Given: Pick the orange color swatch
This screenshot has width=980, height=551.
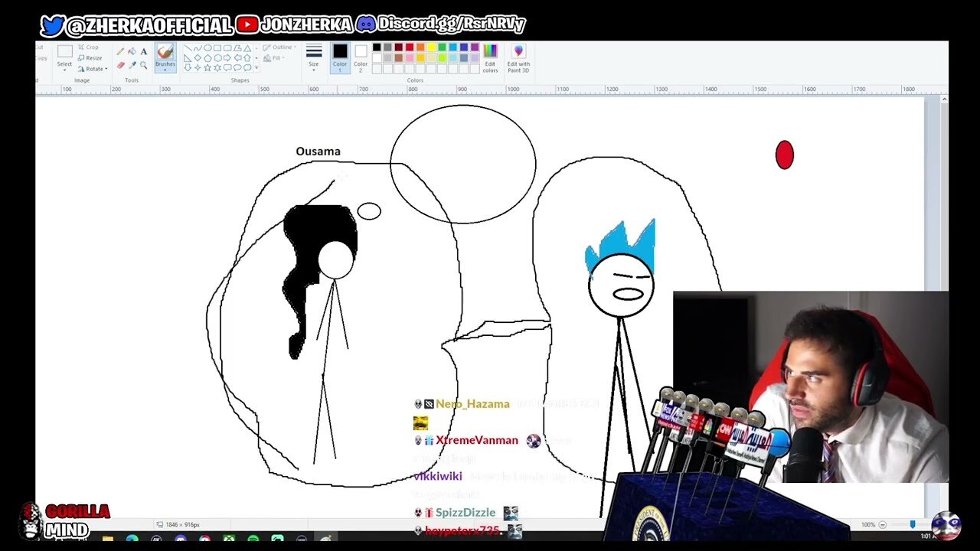Looking at the screenshot, I should [x=420, y=47].
